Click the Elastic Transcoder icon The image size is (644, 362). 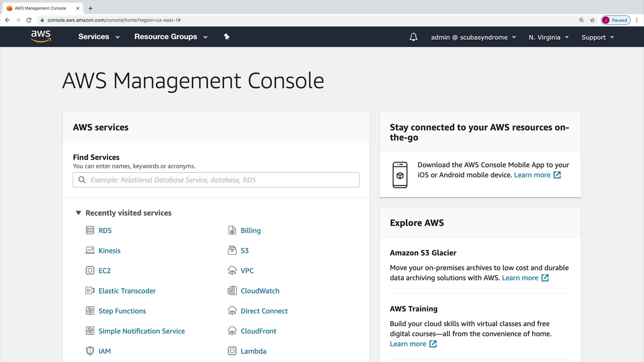[x=90, y=290]
